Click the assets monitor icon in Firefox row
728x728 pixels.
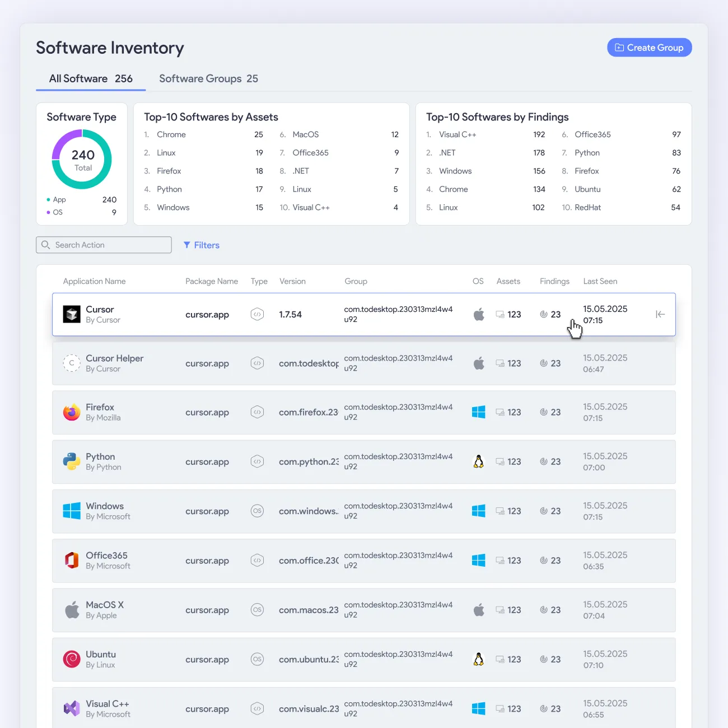pos(500,413)
